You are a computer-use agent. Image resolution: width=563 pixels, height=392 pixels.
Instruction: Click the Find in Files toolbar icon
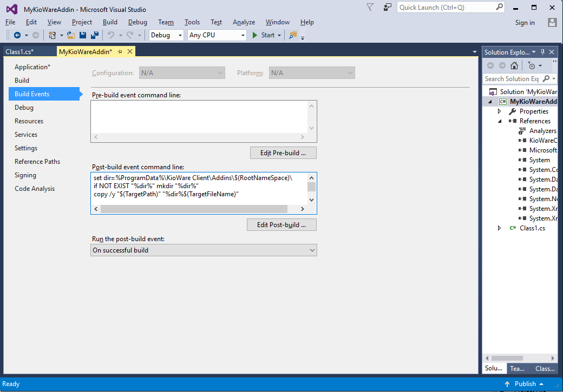point(293,35)
